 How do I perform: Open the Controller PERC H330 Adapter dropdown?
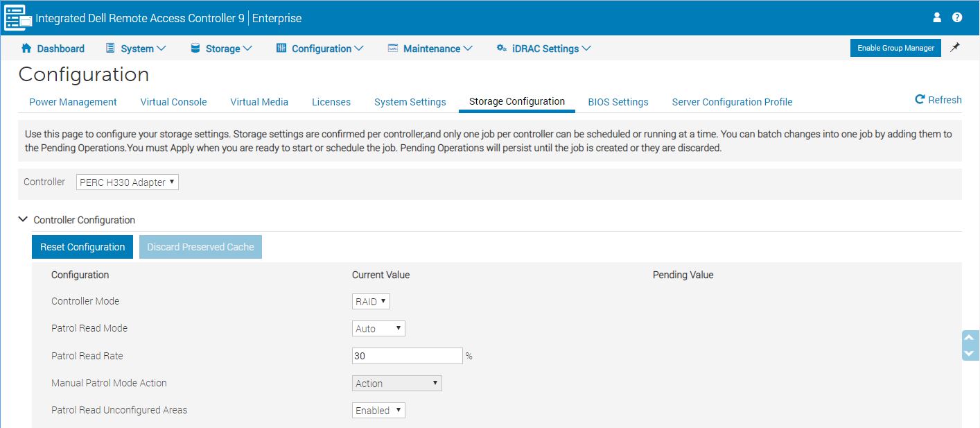click(127, 182)
